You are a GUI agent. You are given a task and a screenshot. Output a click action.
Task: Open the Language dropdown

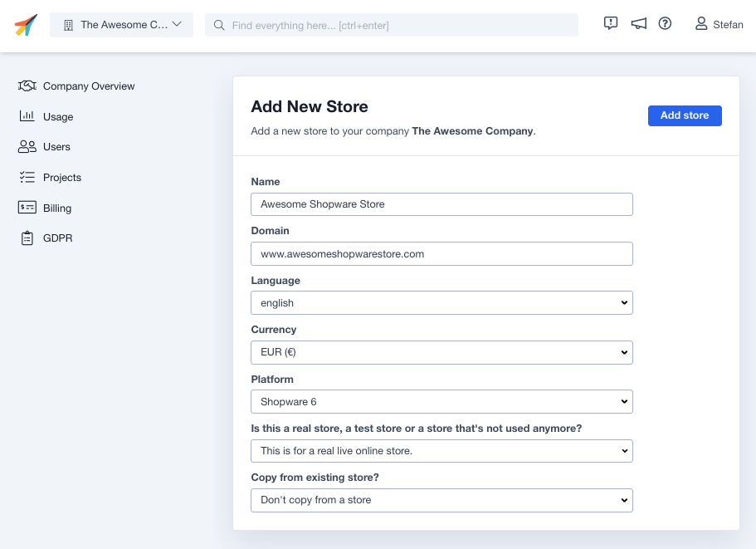click(441, 303)
